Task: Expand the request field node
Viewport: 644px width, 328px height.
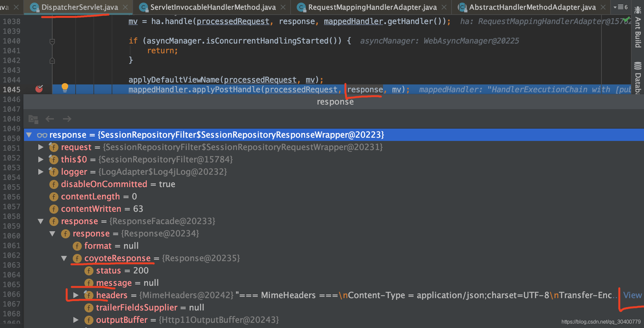Action: click(x=41, y=147)
